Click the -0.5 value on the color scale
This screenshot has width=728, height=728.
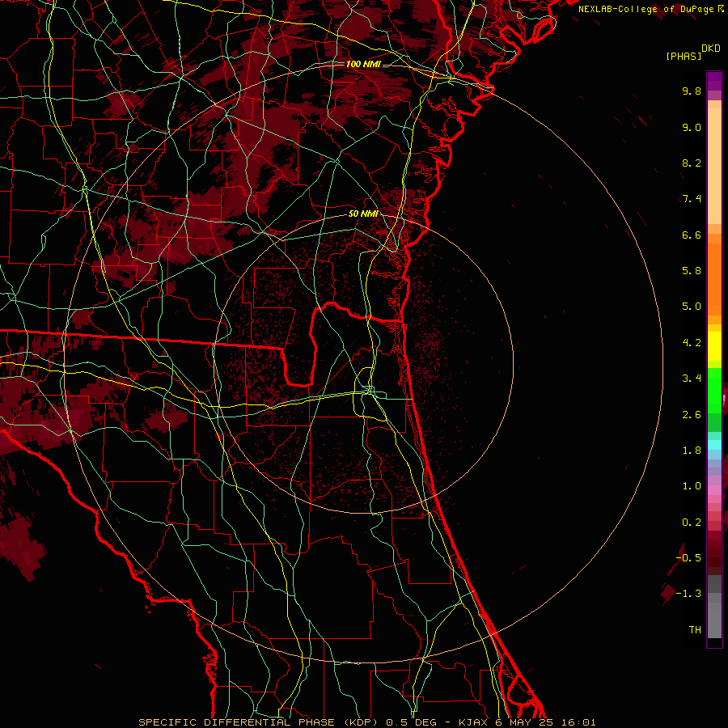[688, 558]
